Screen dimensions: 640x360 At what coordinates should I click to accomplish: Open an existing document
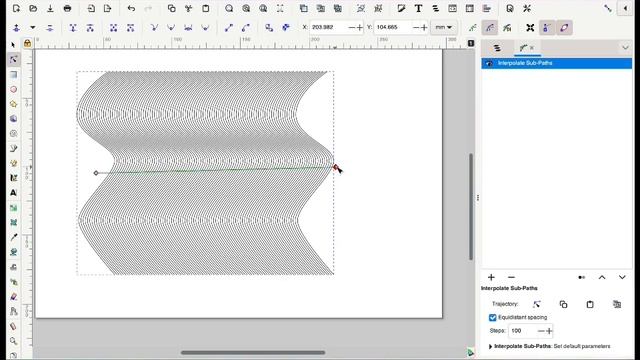pyautogui.click(x=33, y=8)
